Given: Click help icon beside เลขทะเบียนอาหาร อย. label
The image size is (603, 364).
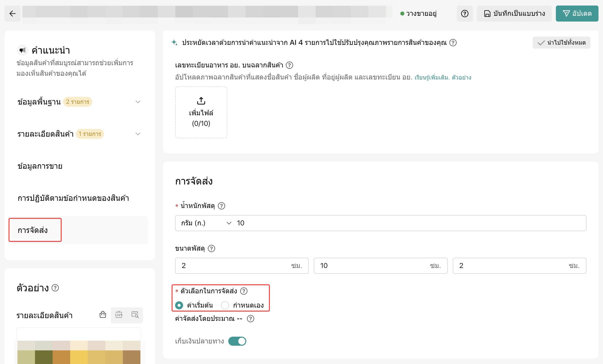Looking at the screenshot, I should (289, 65).
